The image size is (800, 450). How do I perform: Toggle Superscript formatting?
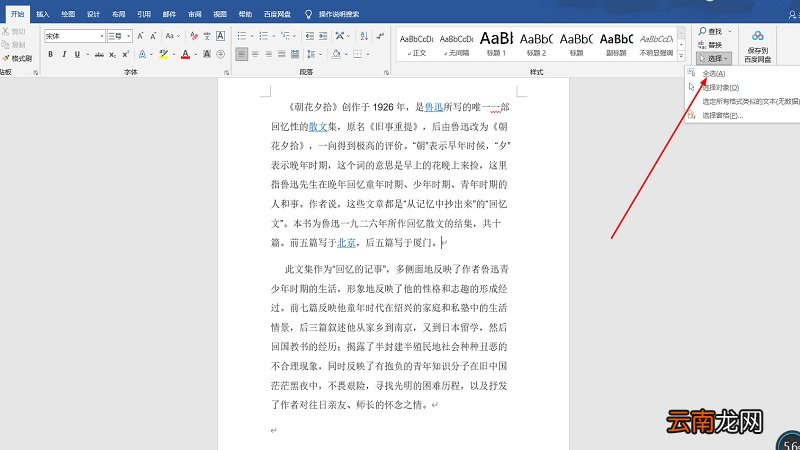coord(125,54)
